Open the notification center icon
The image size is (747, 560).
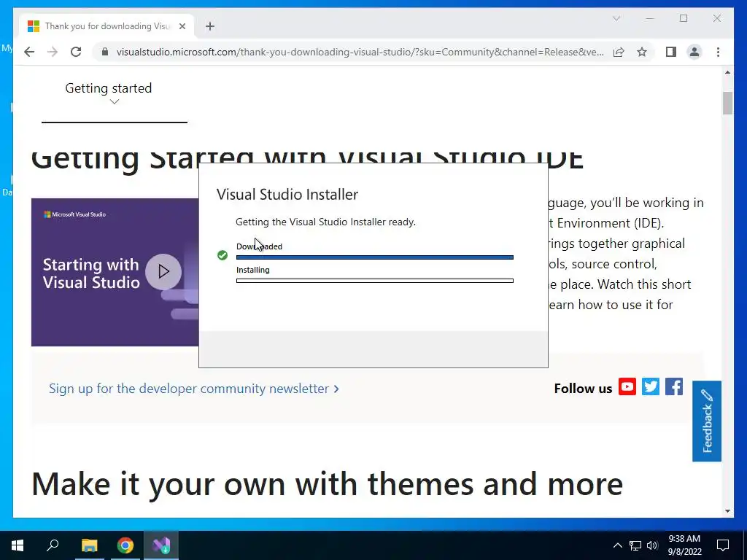723,545
